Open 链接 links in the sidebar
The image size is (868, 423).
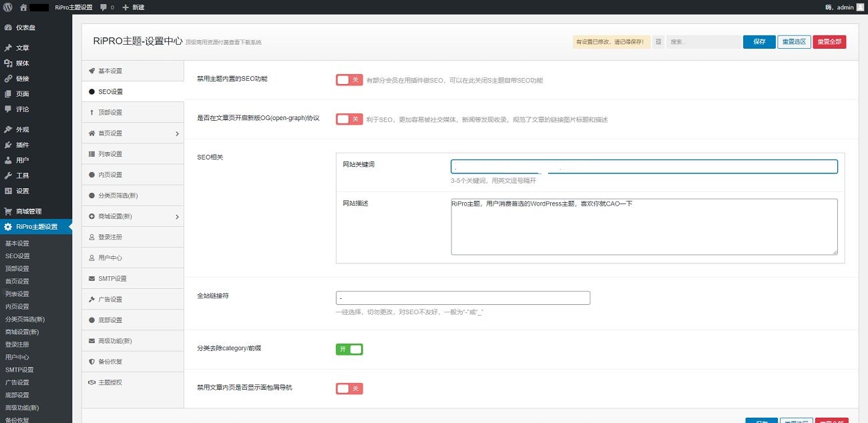coord(36,79)
